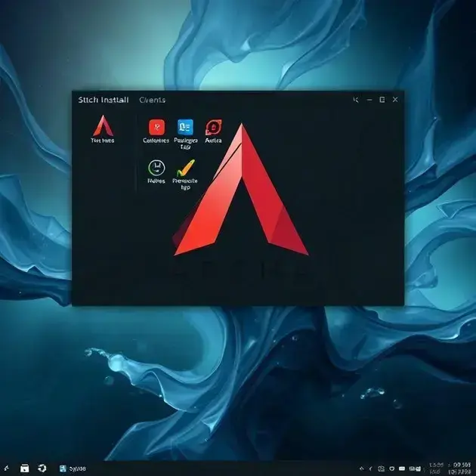Click the double-box tray icon before the clock
Image resolution: width=476 pixels, height=476 pixels.
415,469
